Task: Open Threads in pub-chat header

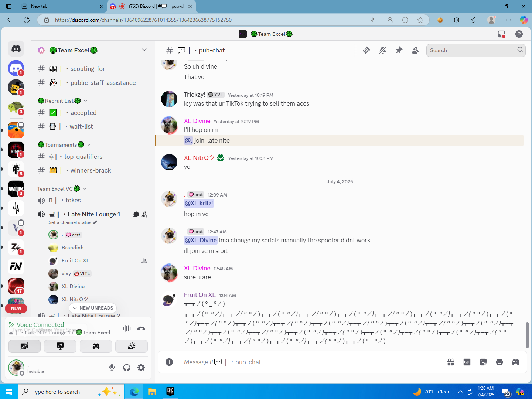Action: (366, 50)
